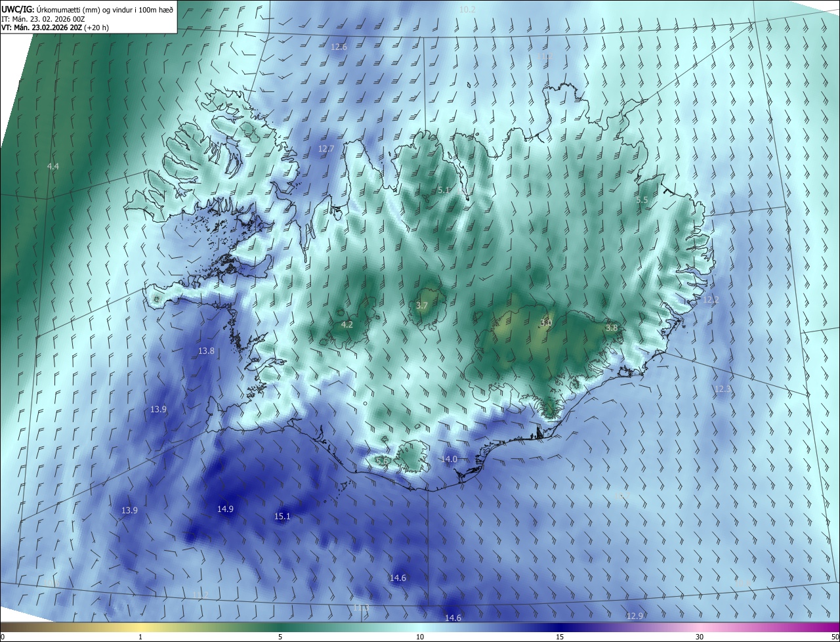Select the 12.7 value label
840x642 pixels.
click(326, 149)
